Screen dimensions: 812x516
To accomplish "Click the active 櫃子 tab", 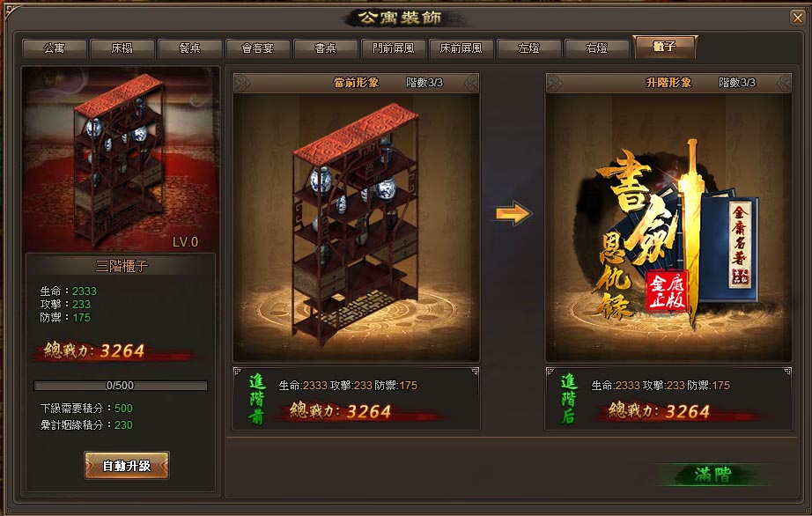I will tap(665, 47).
